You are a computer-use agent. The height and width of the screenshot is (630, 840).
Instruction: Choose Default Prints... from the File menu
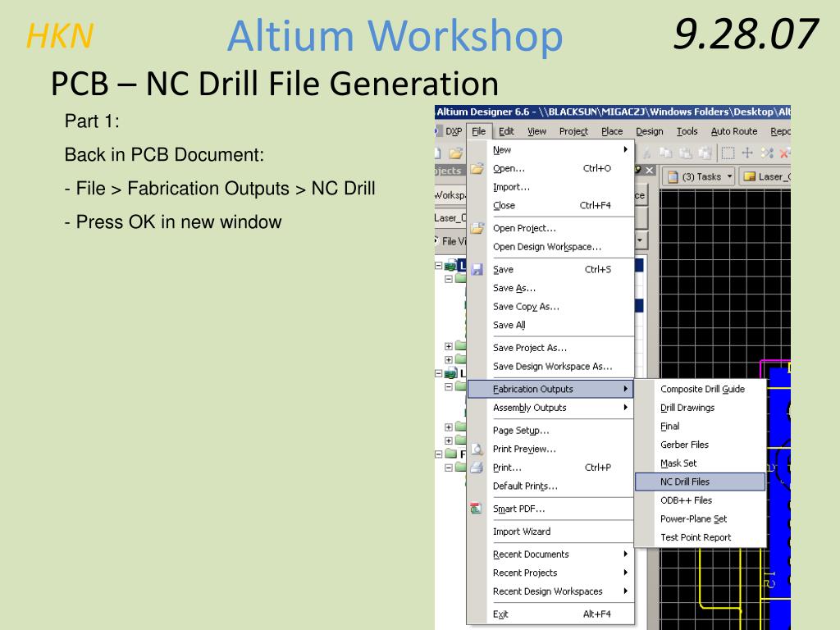pyautogui.click(x=551, y=486)
